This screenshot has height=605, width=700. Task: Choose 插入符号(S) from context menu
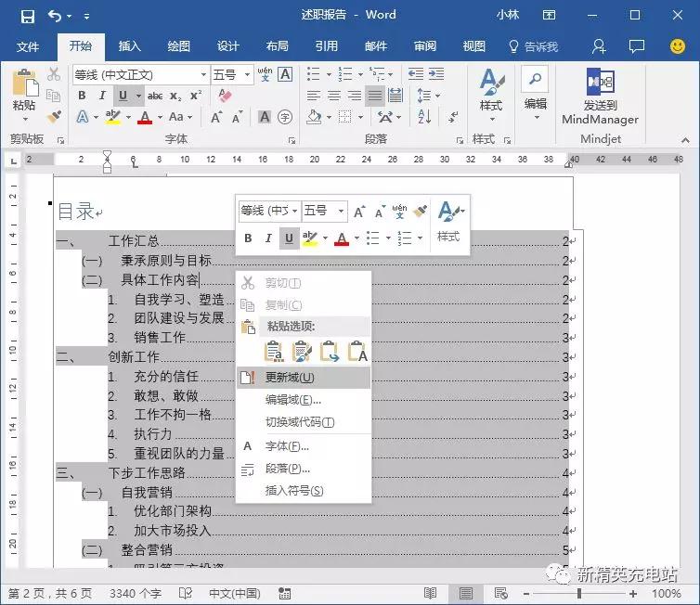[x=304, y=491]
